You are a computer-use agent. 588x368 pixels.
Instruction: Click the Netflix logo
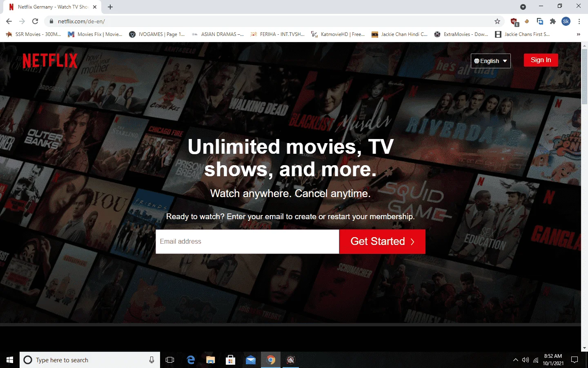pyautogui.click(x=50, y=61)
